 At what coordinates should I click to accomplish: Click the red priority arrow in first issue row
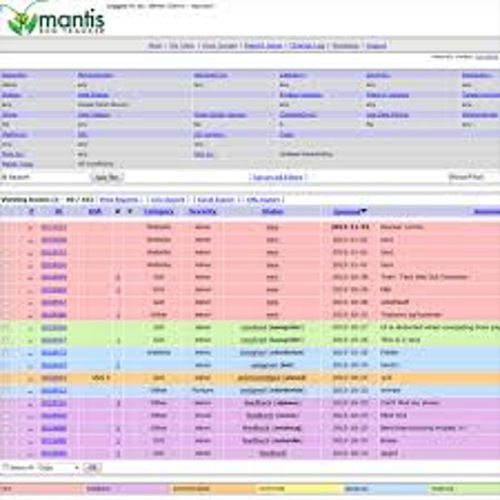[x=31, y=228]
